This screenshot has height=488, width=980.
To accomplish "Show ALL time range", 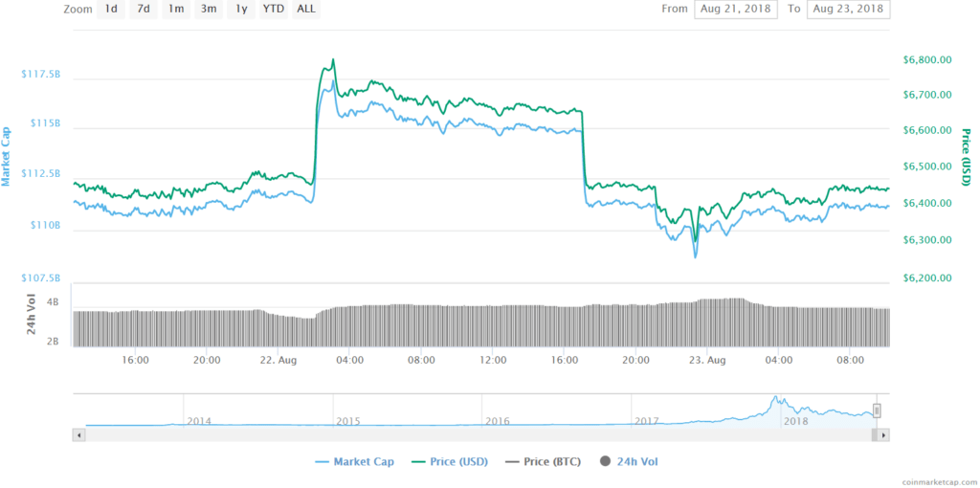I will 306,10.
